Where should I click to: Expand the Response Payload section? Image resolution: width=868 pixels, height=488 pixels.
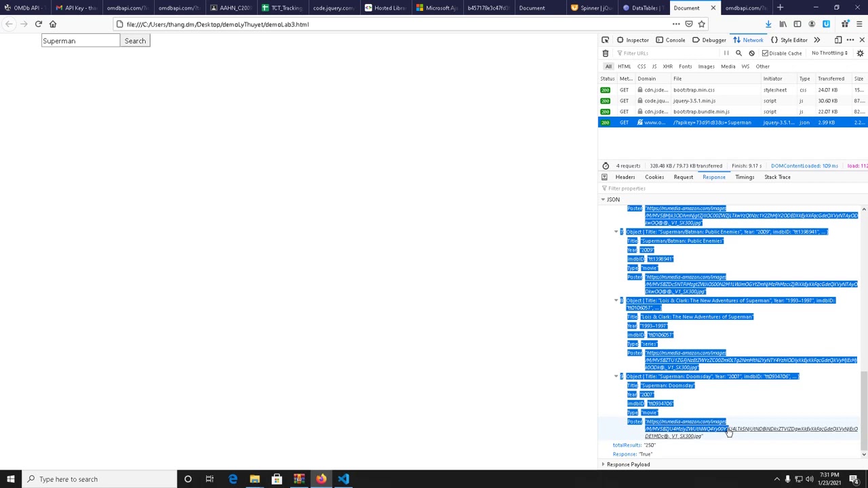pos(603,464)
